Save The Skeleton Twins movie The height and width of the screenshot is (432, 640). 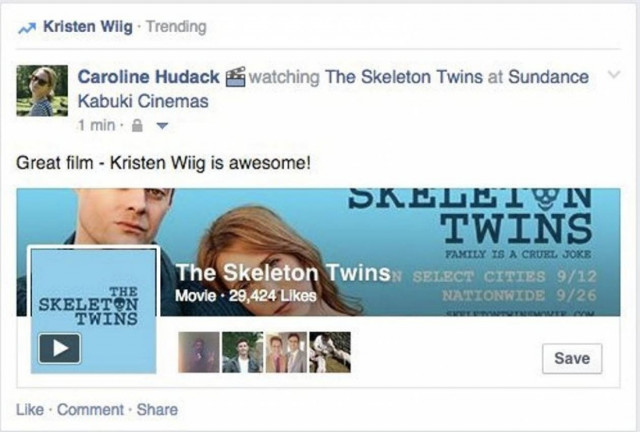[x=572, y=359]
